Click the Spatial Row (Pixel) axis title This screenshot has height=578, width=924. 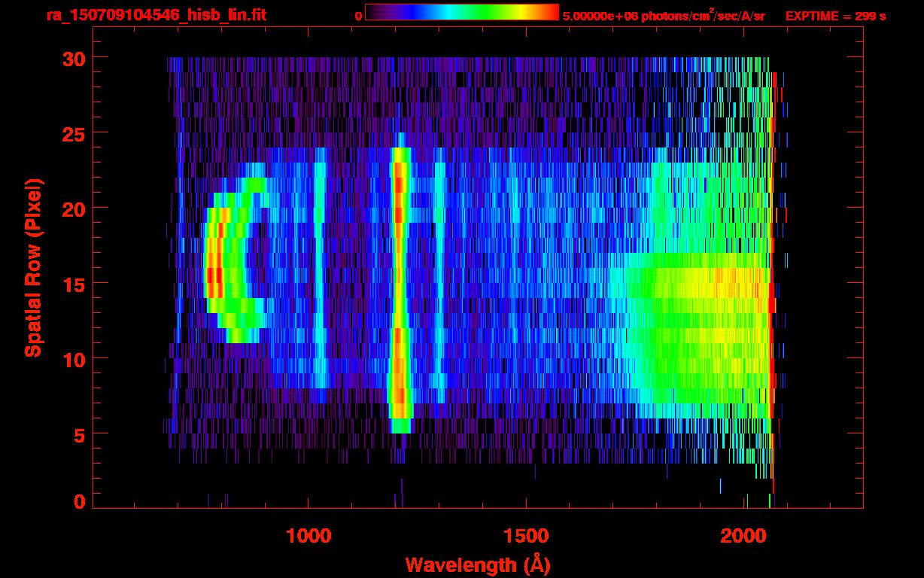tap(34, 267)
